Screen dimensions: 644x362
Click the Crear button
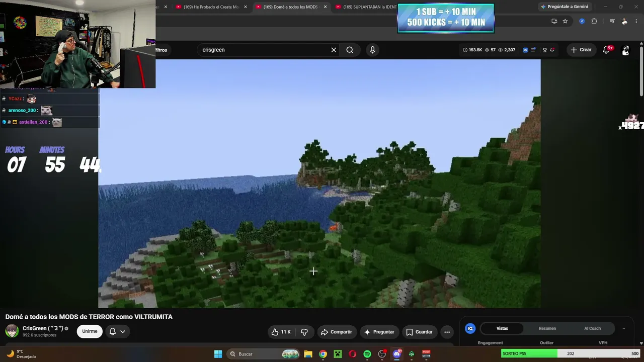pos(581,50)
